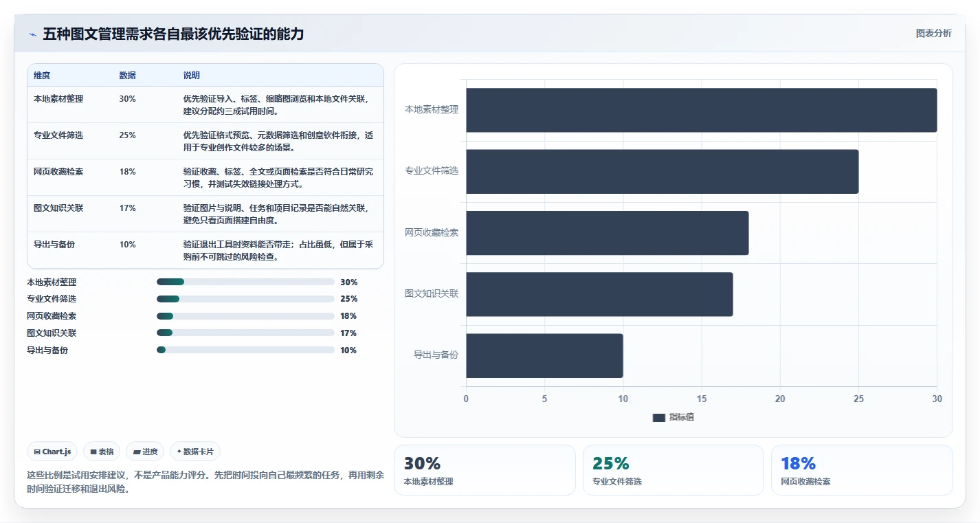The image size is (980, 523).
Task: Click 本地素材整理 in the table
Action: 58,99
